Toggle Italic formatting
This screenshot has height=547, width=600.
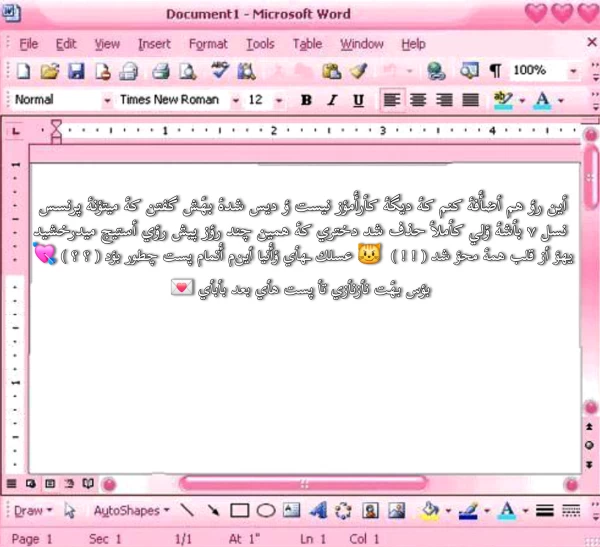[x=332, y=100]
